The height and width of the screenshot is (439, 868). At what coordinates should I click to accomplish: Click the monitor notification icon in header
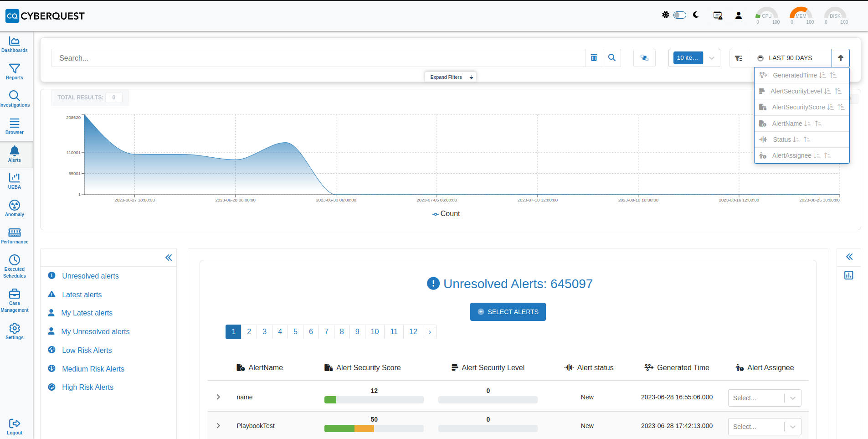pos(718,15)
